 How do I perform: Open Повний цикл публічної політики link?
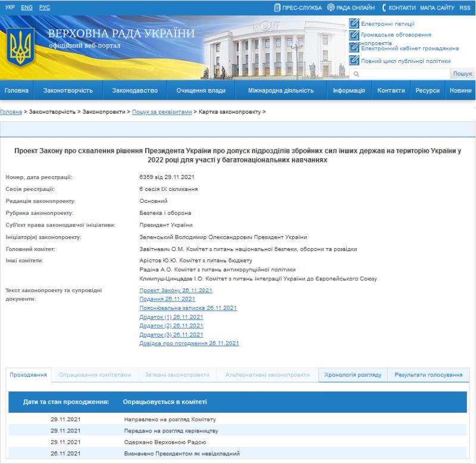(406, 61)
